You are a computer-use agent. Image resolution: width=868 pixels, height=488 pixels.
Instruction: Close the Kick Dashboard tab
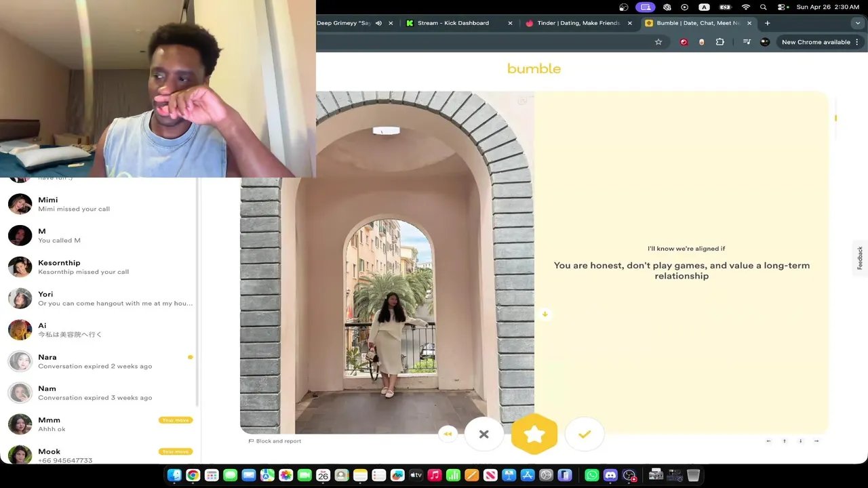click(510, 23)
